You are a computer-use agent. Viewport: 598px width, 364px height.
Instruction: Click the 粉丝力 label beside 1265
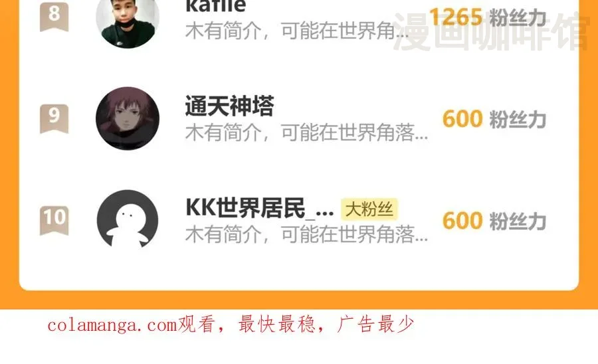[518, 17]
